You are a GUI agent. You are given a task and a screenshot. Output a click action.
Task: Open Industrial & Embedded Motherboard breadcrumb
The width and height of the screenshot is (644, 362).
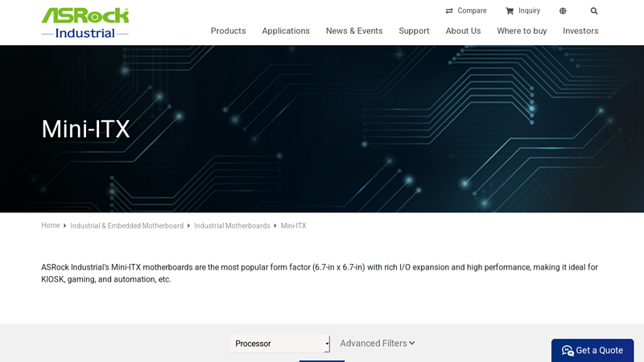(126, 226)
